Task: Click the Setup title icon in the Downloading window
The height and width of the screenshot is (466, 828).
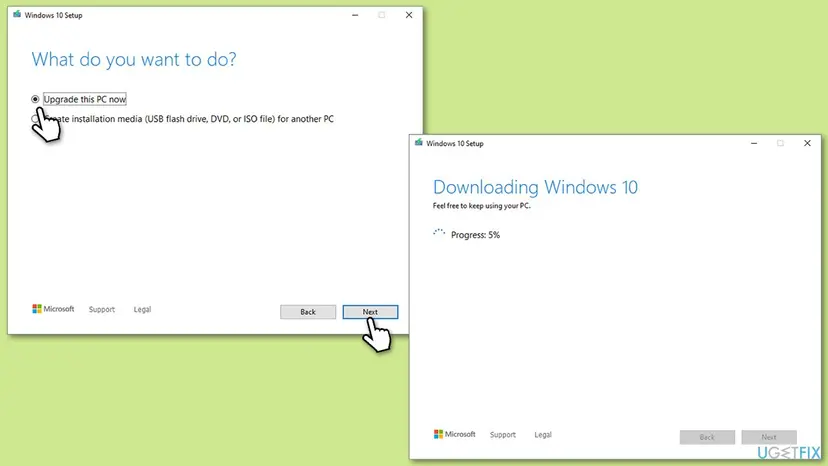Action: [x=419, y=143]
